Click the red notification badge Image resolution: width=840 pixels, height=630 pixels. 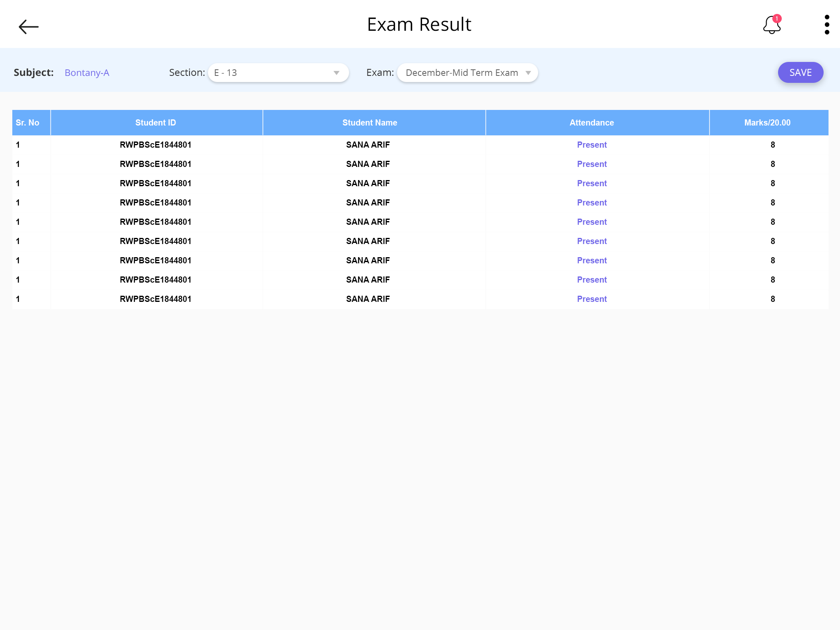click(x=777, y=19)
